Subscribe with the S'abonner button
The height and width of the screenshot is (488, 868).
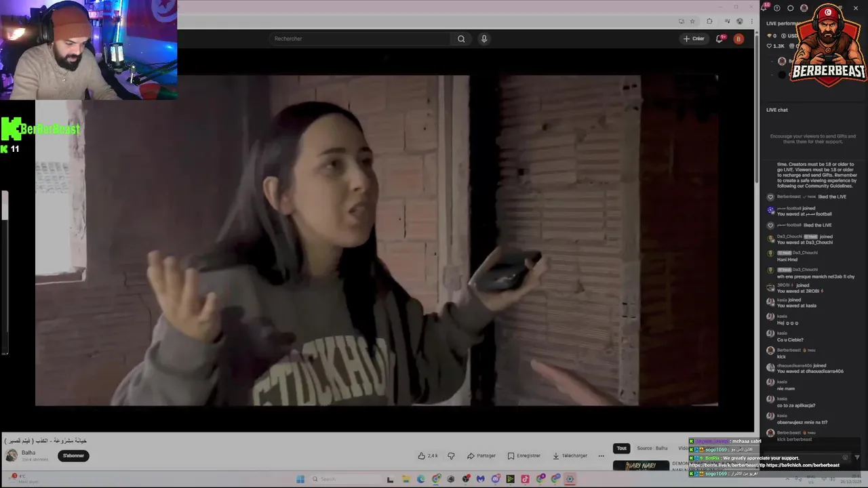73,455
